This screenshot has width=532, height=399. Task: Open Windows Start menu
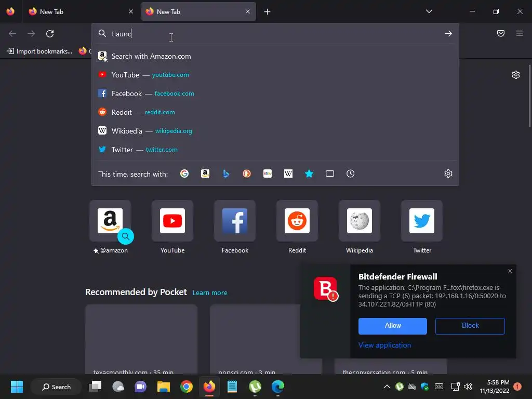tap(17, 387)
